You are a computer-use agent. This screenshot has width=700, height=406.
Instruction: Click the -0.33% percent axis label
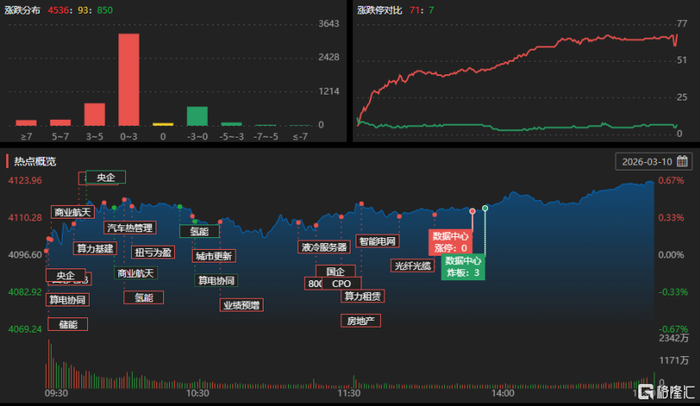pos(673,292)
